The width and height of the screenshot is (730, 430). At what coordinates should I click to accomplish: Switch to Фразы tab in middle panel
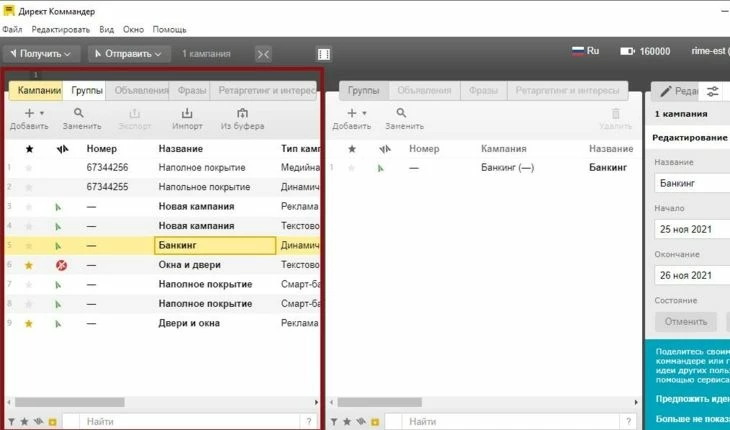(483, 90)
